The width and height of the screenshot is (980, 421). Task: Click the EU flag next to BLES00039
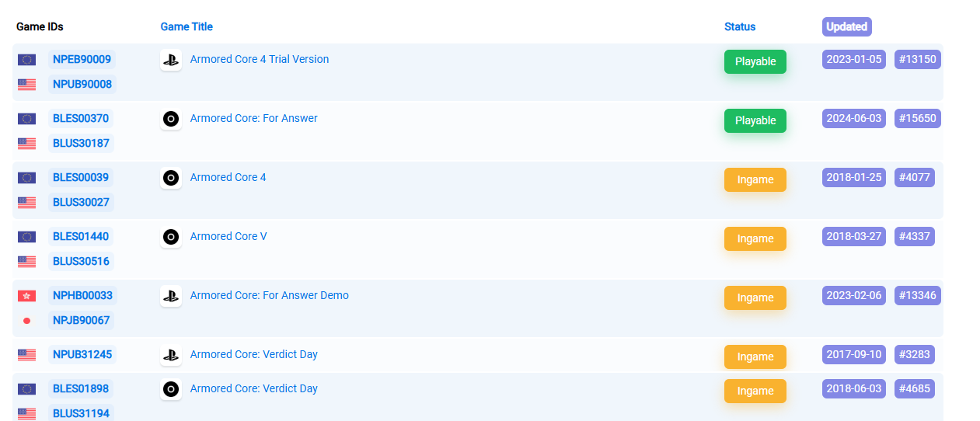(27, 178)
